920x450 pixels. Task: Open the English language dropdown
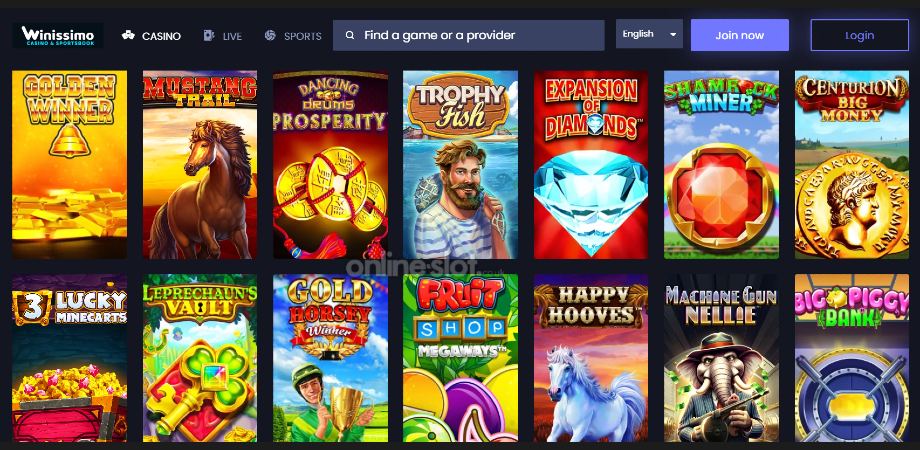649,34
